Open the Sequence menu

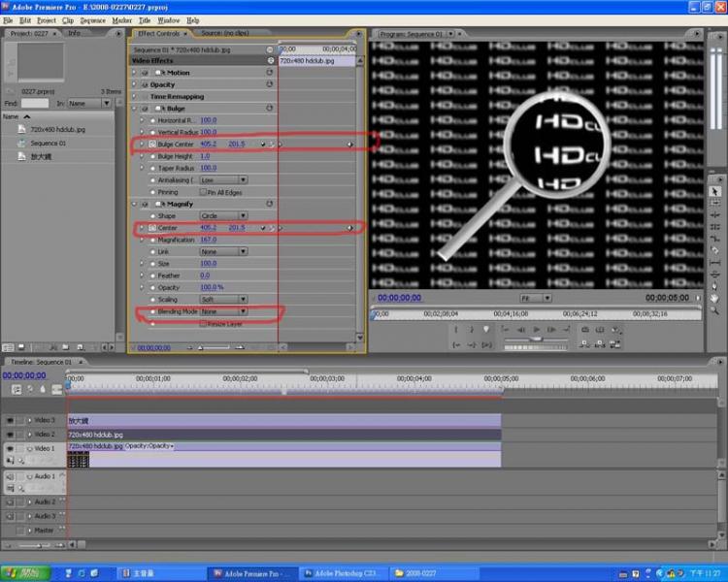[93, 19]
